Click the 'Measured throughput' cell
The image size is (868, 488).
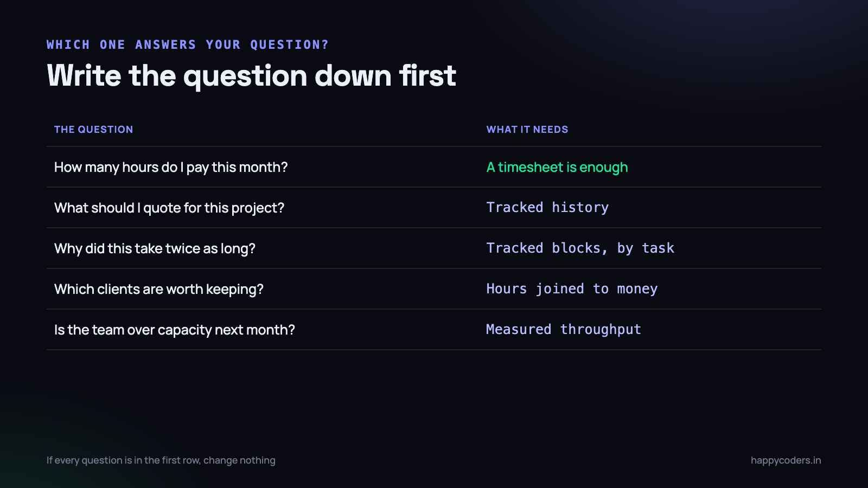coord(564,330)
